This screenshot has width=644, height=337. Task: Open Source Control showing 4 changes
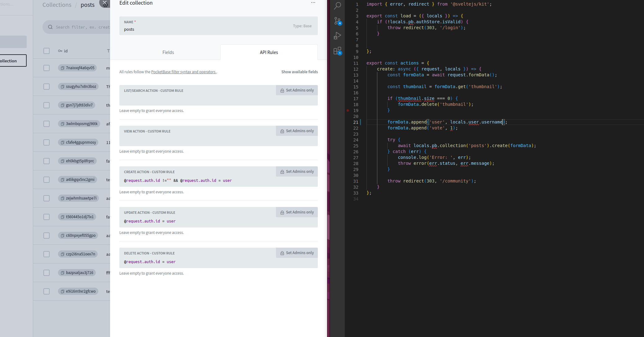click(x=338, y=21)
